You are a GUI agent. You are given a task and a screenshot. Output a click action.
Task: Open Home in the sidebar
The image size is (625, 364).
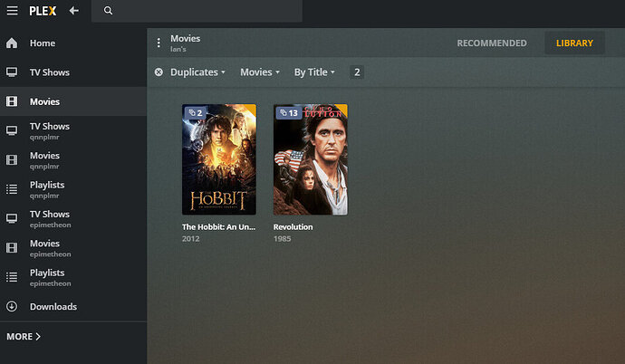tap(73, 43)
